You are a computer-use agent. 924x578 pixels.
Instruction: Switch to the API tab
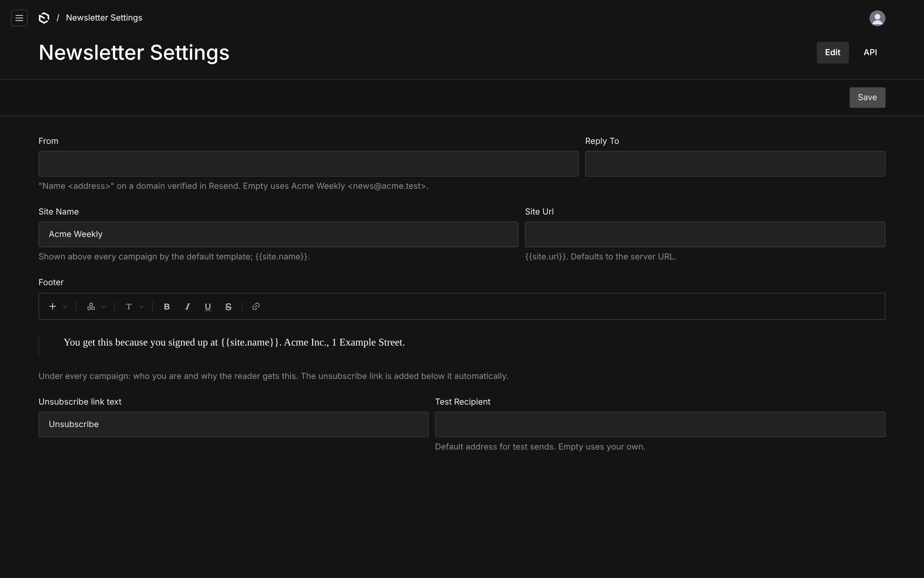pyautogui.click(x=870, y=53)
